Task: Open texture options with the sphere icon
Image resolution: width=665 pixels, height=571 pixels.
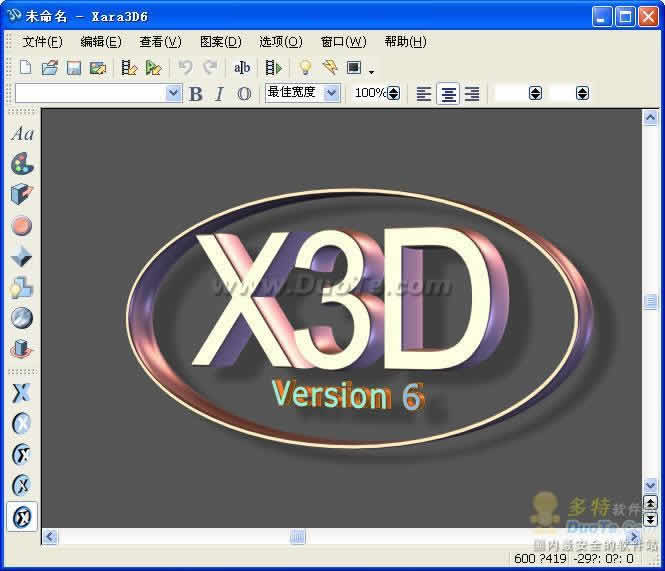Action: [x=22, y=318]
